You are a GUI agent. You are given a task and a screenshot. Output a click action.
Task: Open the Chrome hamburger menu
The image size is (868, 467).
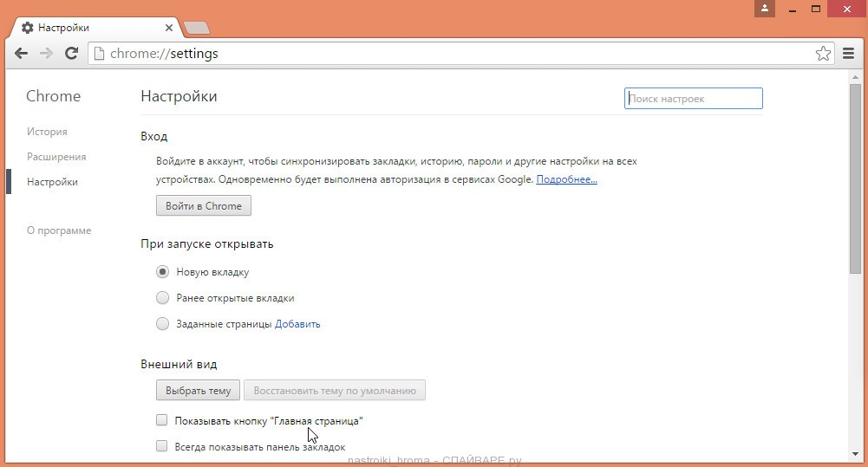point(848,53)
